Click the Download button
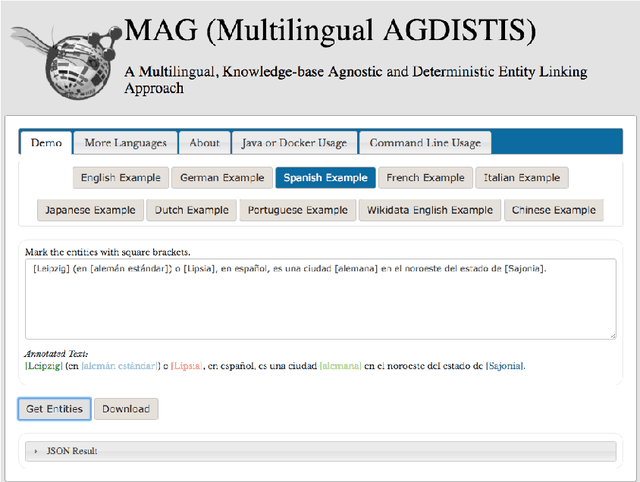This screenshot has width=640, height=482. tap(126, 408)
